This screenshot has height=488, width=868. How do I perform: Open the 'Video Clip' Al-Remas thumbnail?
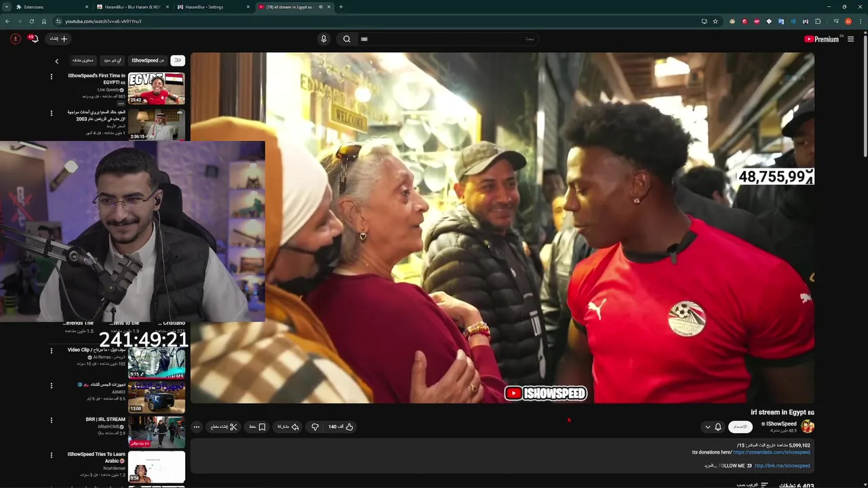[157, 362]
